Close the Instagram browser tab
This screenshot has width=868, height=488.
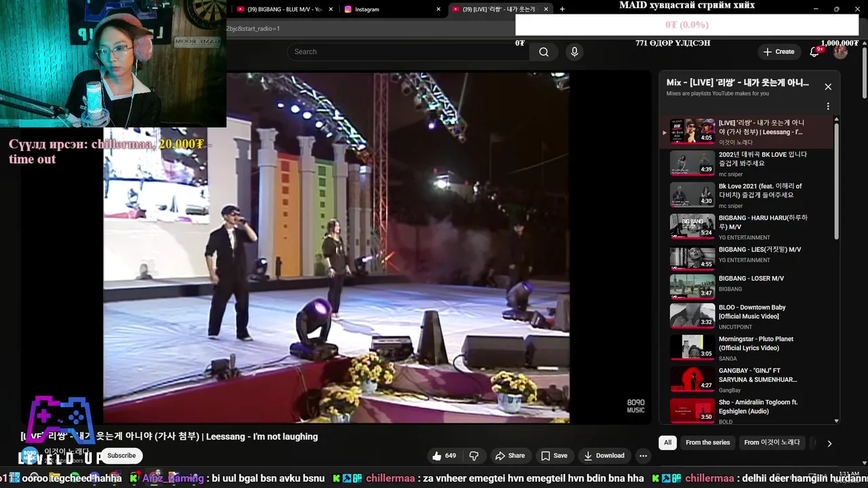tap(438, 9)
